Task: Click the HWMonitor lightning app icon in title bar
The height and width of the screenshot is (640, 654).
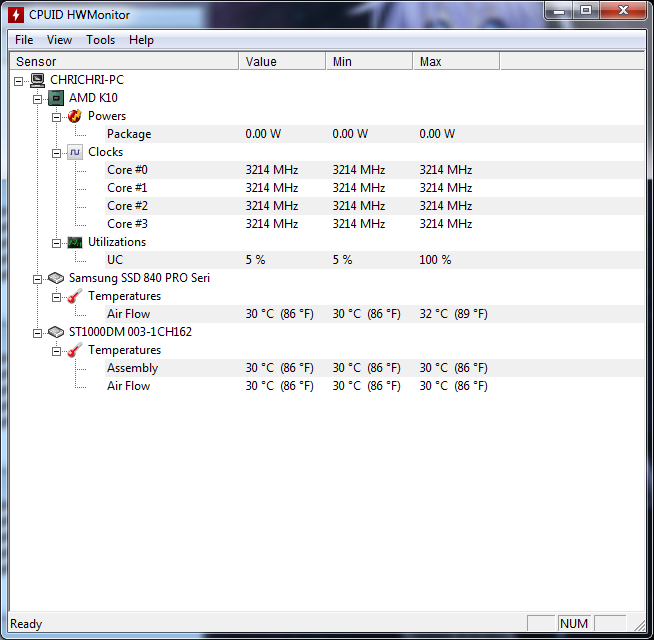Action: click(16, 15)
